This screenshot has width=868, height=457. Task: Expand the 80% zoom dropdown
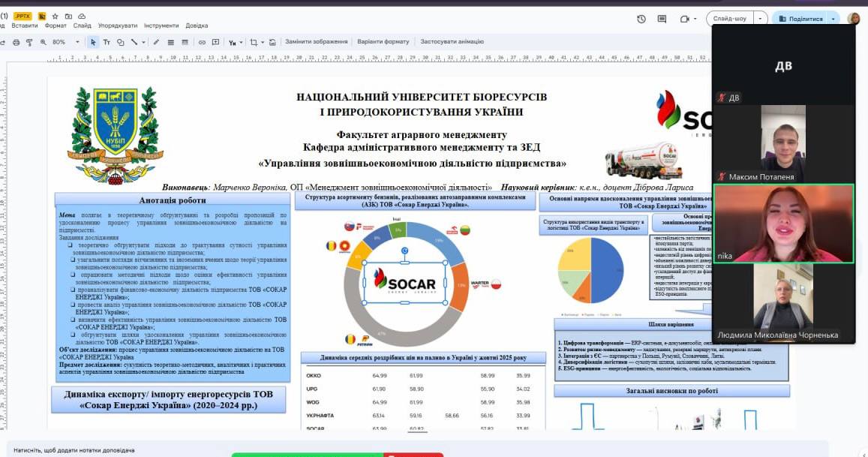(x=77, y=42)
